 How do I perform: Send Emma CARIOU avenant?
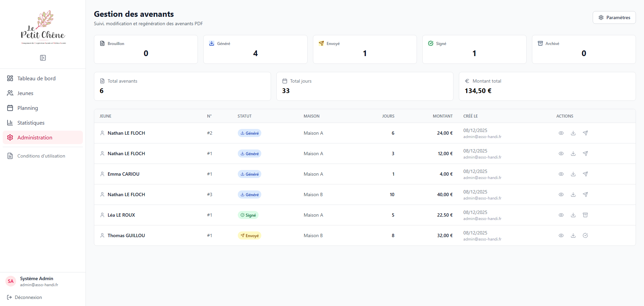pos(585,174)
